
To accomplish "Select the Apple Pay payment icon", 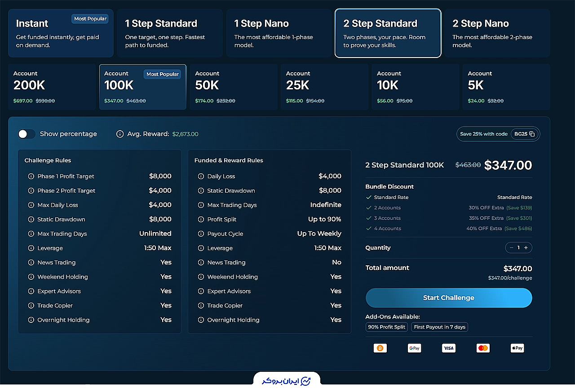I will [517, 348].
